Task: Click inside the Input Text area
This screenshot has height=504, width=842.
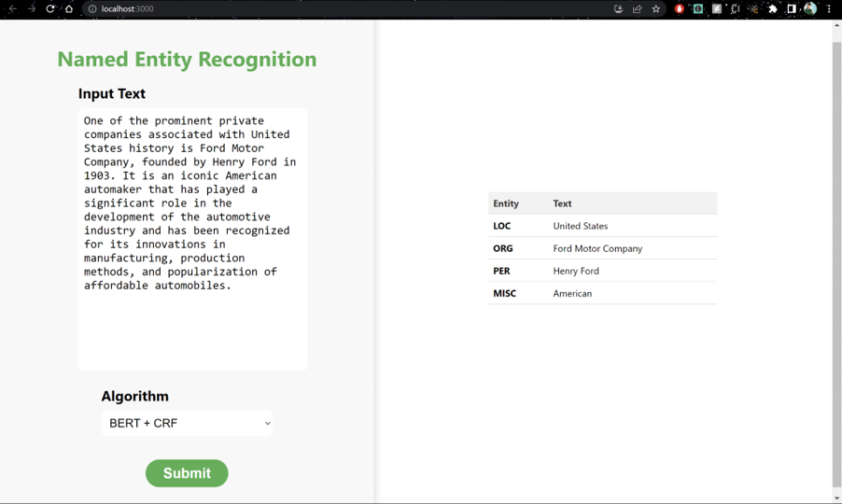Action: [193, 239]
